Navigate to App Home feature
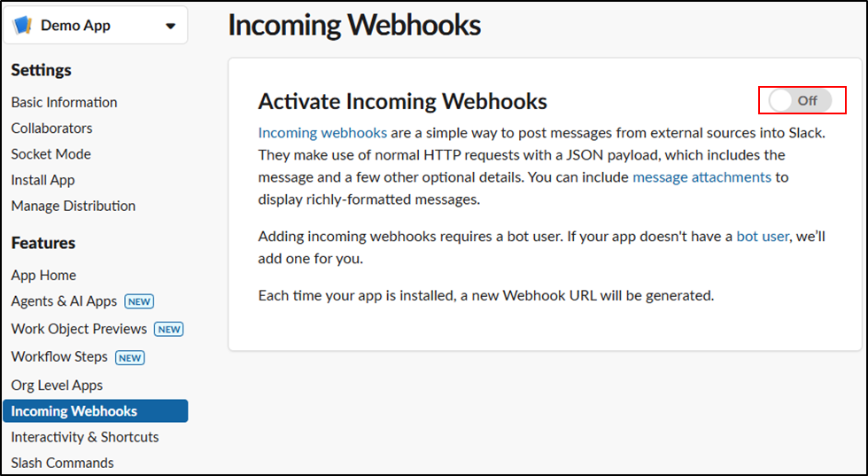 click(43, 275)
